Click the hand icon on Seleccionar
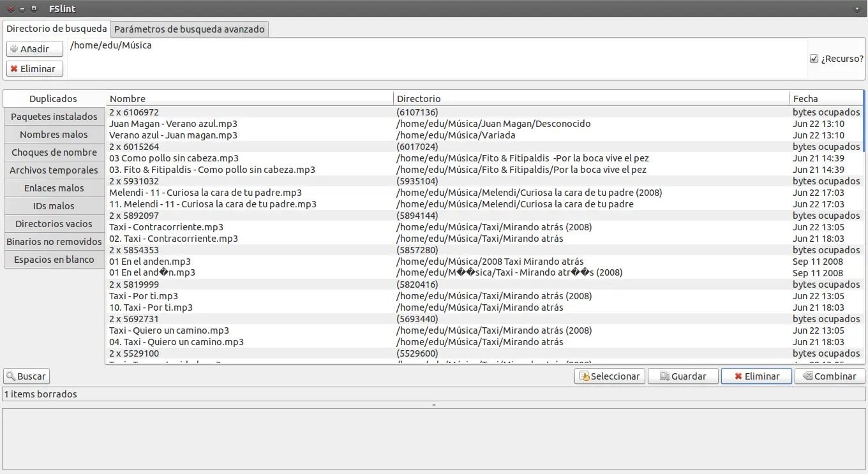 [585, 376]
